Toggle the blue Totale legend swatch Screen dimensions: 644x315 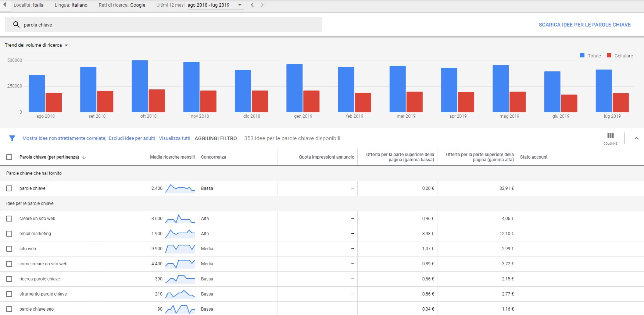point(582,55)
